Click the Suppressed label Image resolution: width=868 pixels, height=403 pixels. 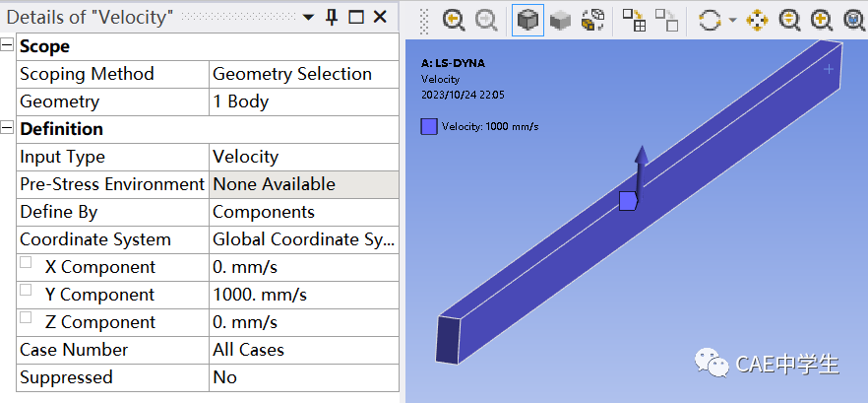[x=67, y=377]
